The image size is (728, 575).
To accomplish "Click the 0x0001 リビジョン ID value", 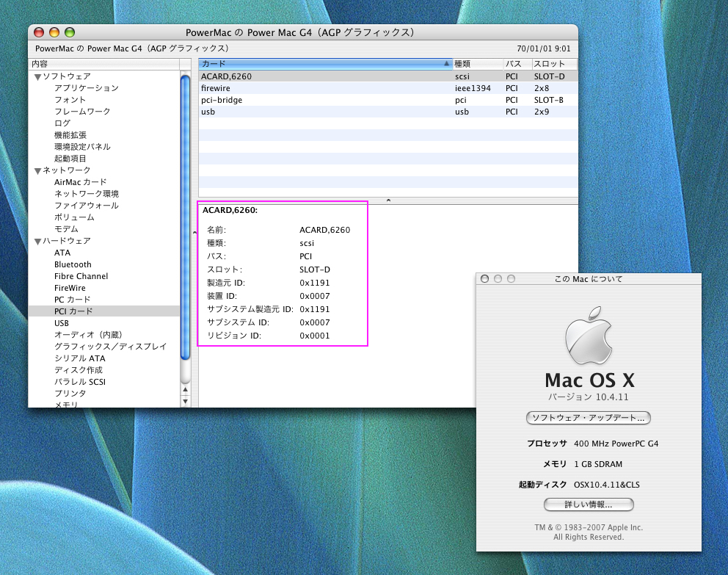I will point(314,336).
